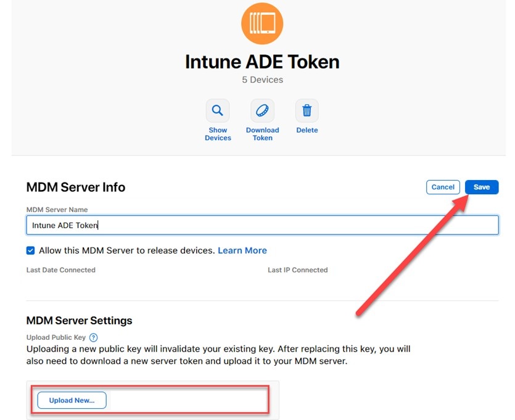Uncheck Allow this MDM Server to release devices
This screenshot has width=515, height=420.
coord(31,250)
